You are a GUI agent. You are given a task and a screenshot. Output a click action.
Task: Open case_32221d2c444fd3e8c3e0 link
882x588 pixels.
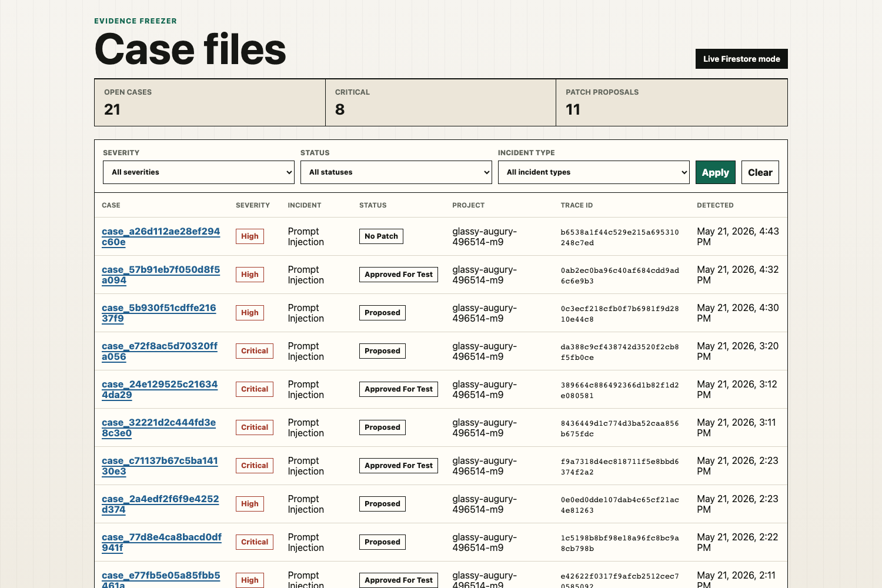(159, 427)
